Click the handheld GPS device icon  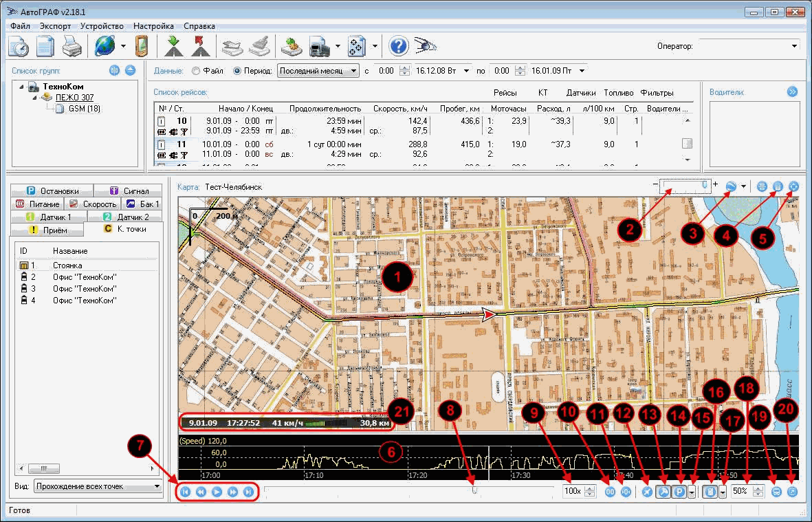pyautogui.click(x=141, y=47)
